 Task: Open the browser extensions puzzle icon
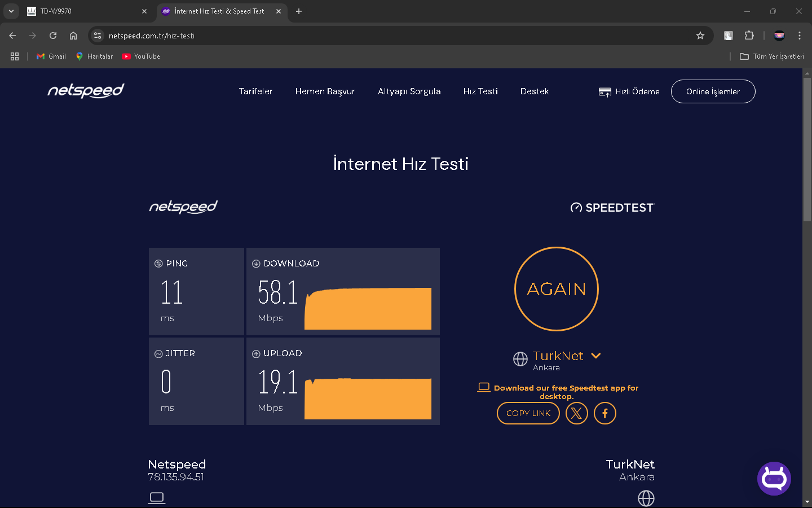click(x=749, y=36)
